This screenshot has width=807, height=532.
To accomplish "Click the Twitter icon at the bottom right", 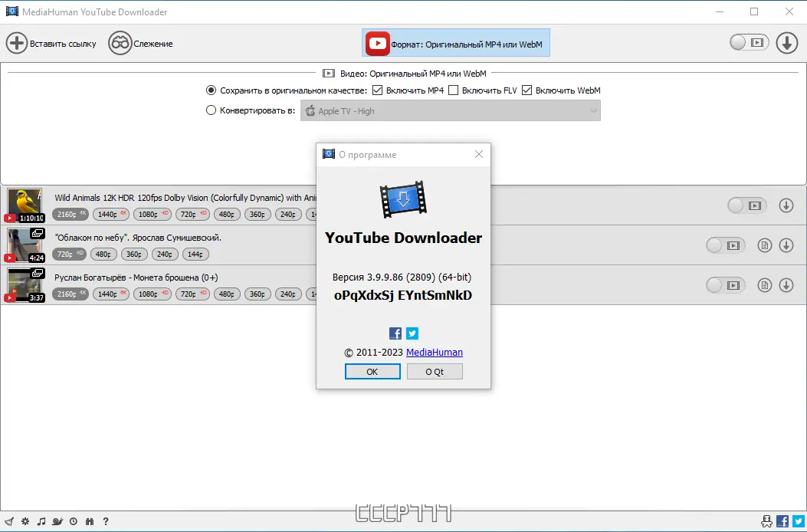I will click(798, 521).
